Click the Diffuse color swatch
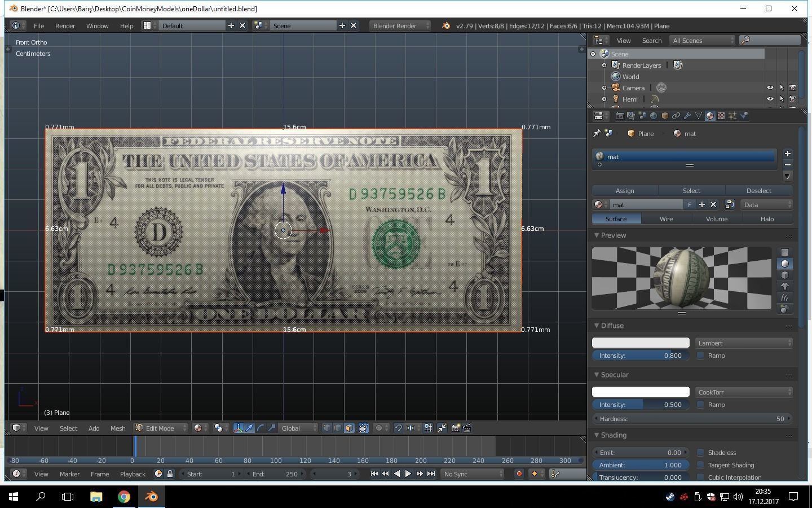Image resolution: width=812 pixels, height=508 pixels. coord(641,343)
